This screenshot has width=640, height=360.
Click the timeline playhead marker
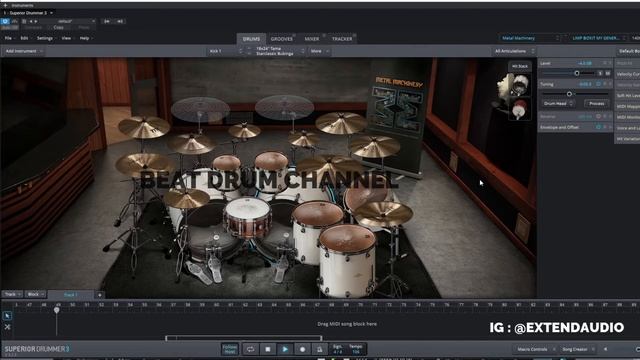click(57, 310)
